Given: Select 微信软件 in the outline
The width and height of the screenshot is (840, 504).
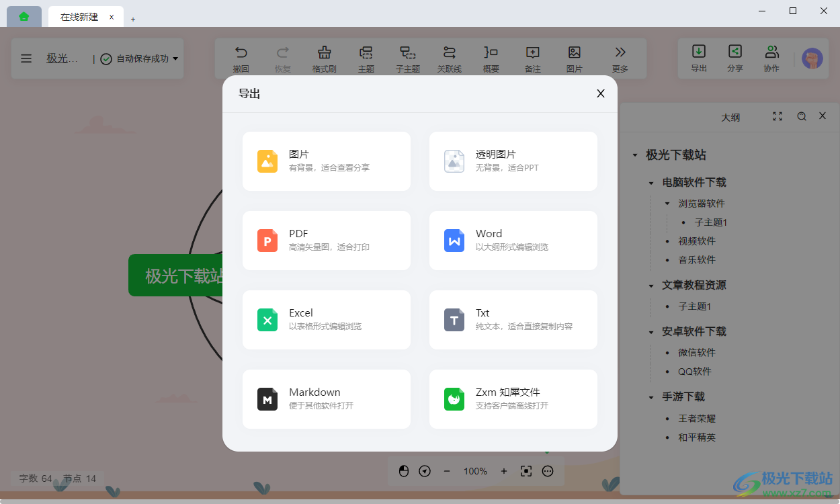Looking at the screenshot, I should click(x=697, y=353).
